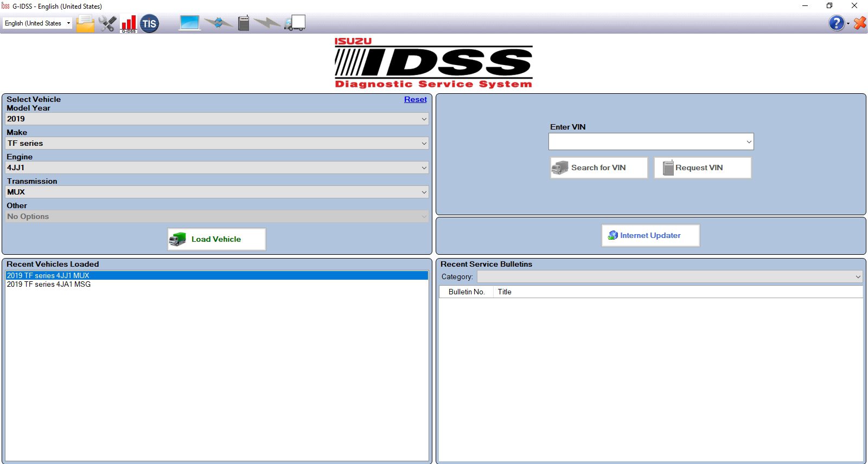Open the folder icon in toolbar
This screenshot has width=868, height=464.
coord(85,23)
